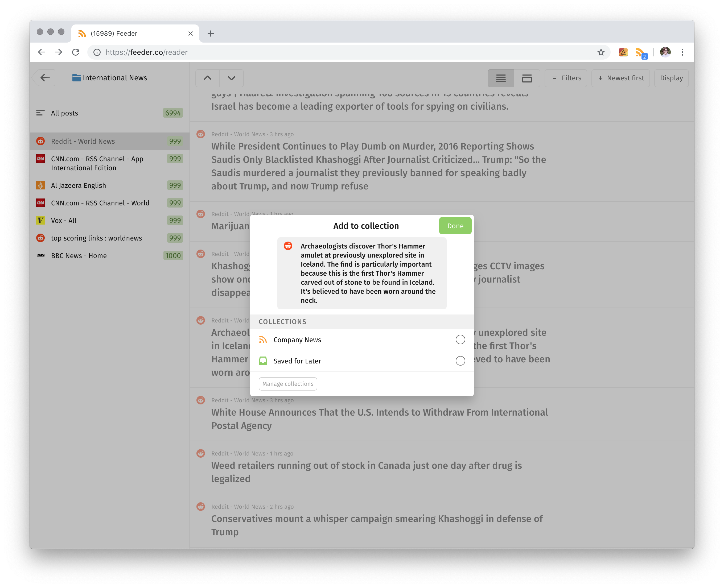View site information icon in address bar
This screenshot has height=588, width=724.
(97, 52)
